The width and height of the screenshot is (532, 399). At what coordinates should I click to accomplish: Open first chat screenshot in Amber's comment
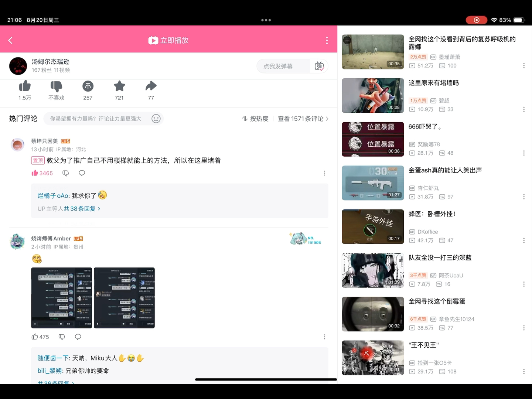point(61,298)
